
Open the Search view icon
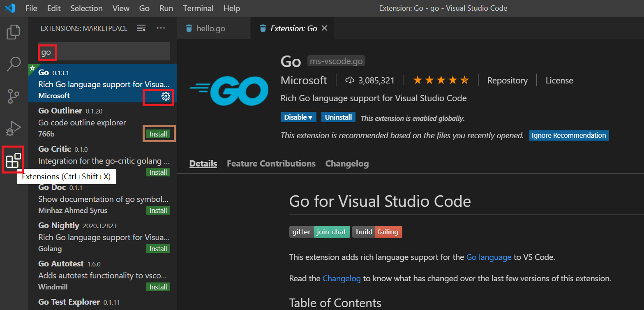(14, 64)
